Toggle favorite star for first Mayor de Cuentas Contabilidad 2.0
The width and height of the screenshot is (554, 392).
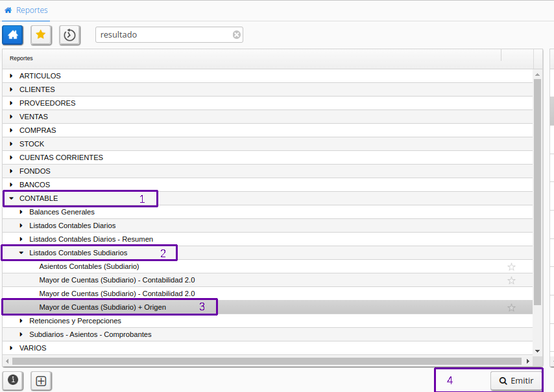coord(511,280)
